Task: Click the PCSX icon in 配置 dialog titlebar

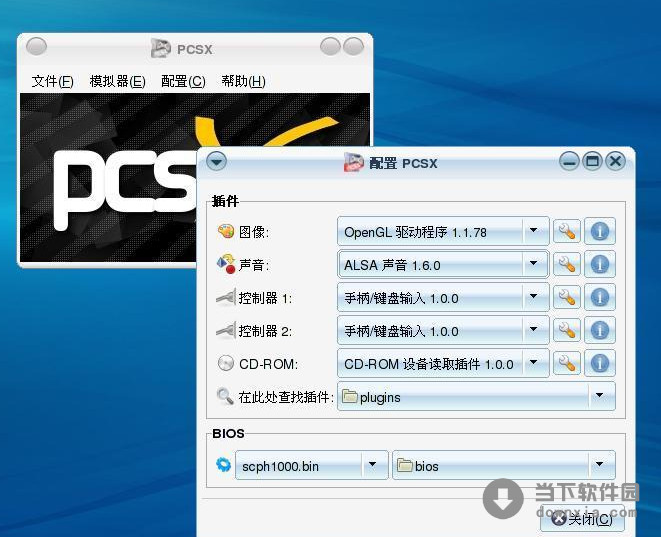Action: point(353,162)
